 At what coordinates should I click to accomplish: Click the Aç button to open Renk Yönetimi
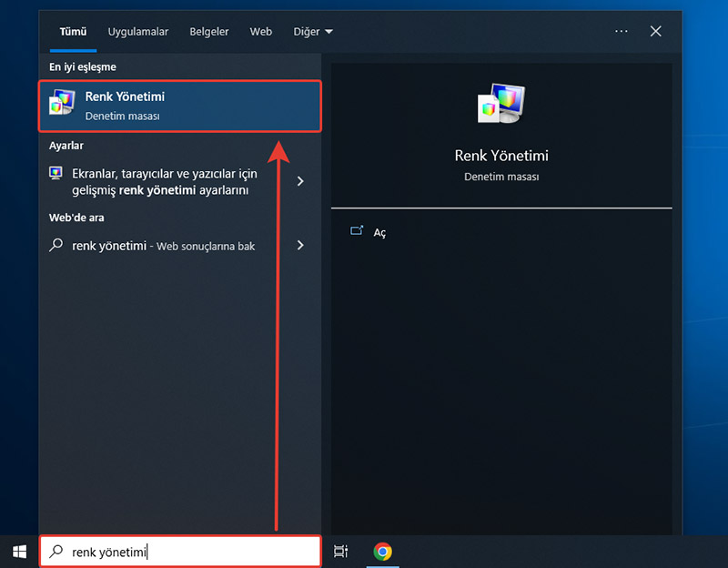pos(379,232)
